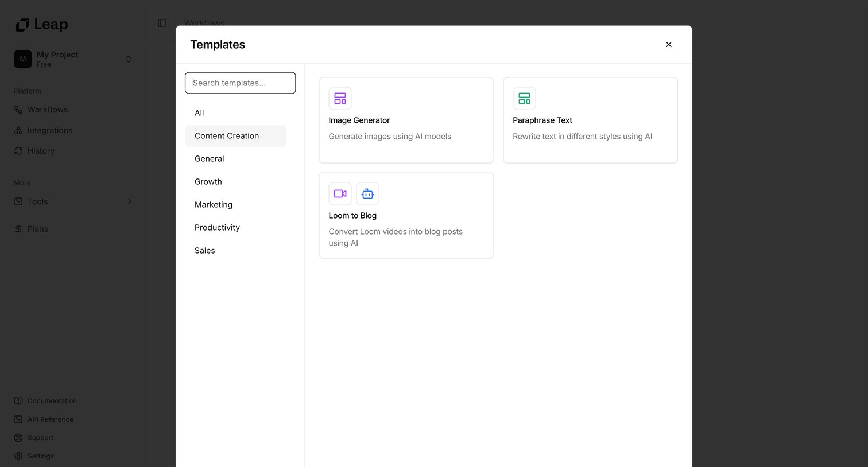Click the Settings gear icon
868x467 pixels.
(18, 456)
